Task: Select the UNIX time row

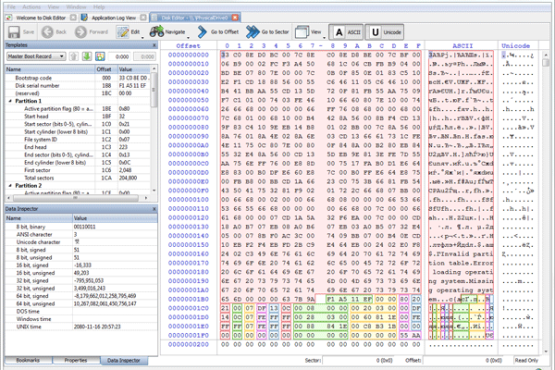Action: [81, 327]
